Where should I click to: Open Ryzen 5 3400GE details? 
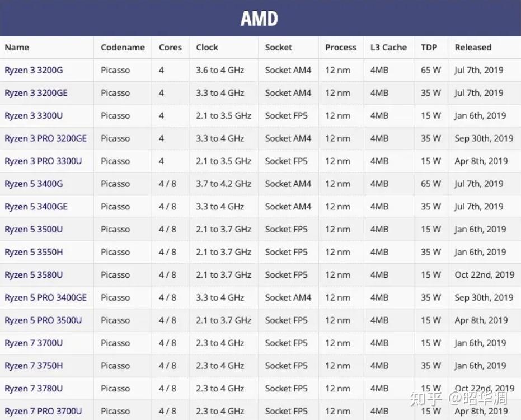36,207
